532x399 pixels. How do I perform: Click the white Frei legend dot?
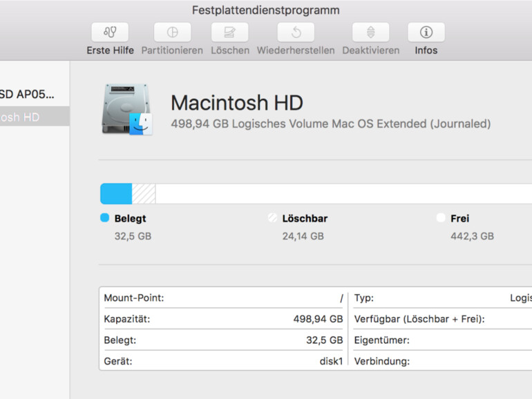441,217
